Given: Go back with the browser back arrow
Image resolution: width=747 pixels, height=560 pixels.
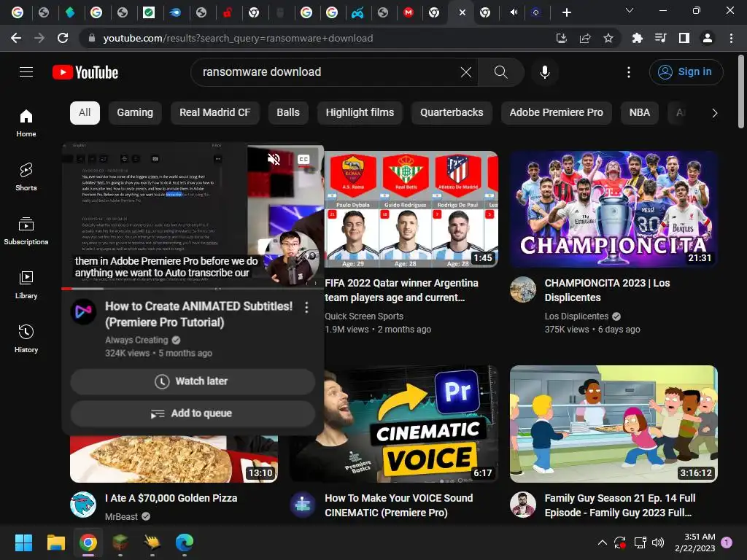Looking at the screenshot, I should [16, 38].
